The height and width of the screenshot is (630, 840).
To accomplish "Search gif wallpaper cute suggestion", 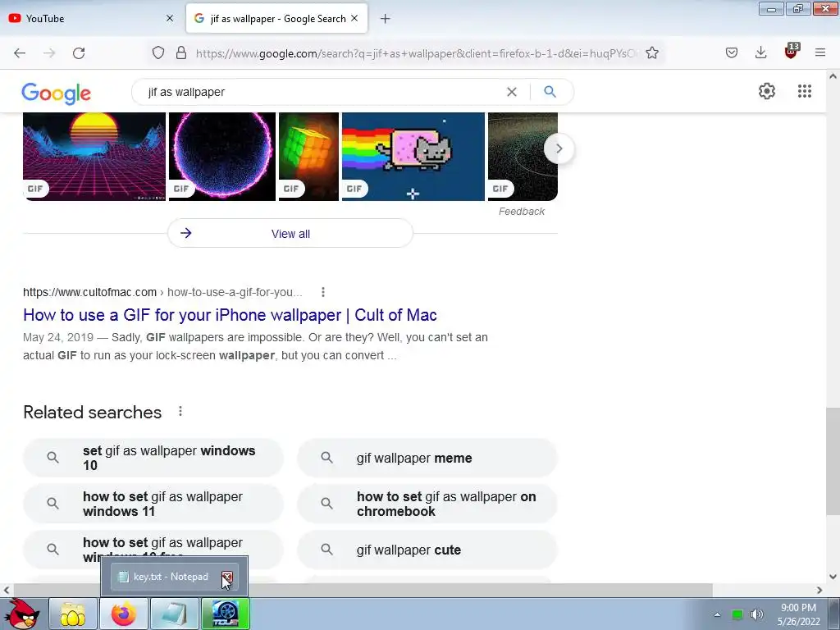I will click(427, 550).
